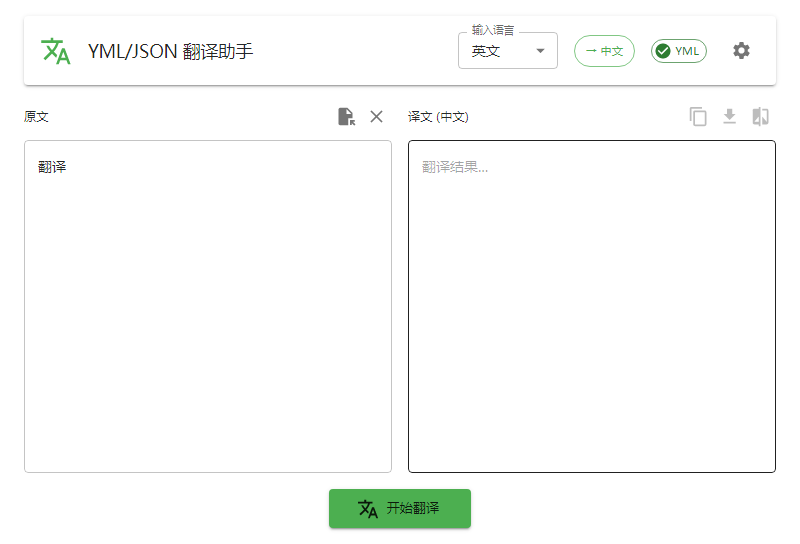Image resolution: width=800 pixels, height=544 pixels.
Task: Toggle the → 中文 target language chip
Action: (x=604, y=51)
